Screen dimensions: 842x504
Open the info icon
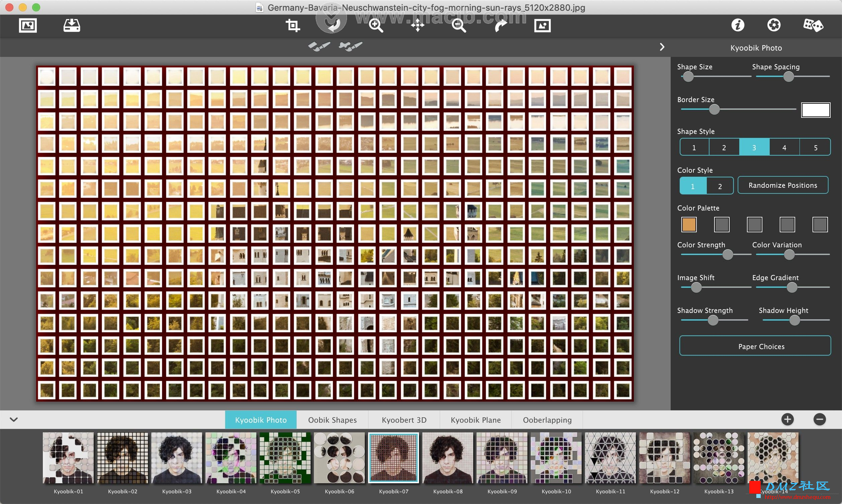[x=738, y=25]
